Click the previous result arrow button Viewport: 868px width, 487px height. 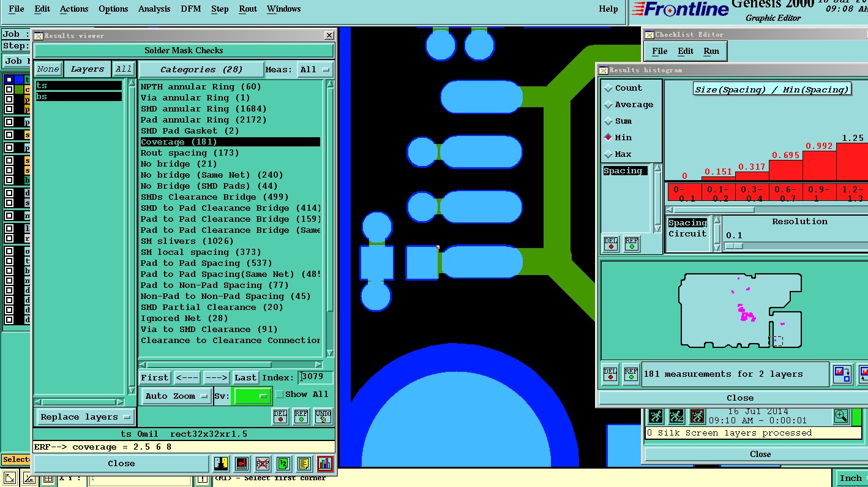[187, 377]
